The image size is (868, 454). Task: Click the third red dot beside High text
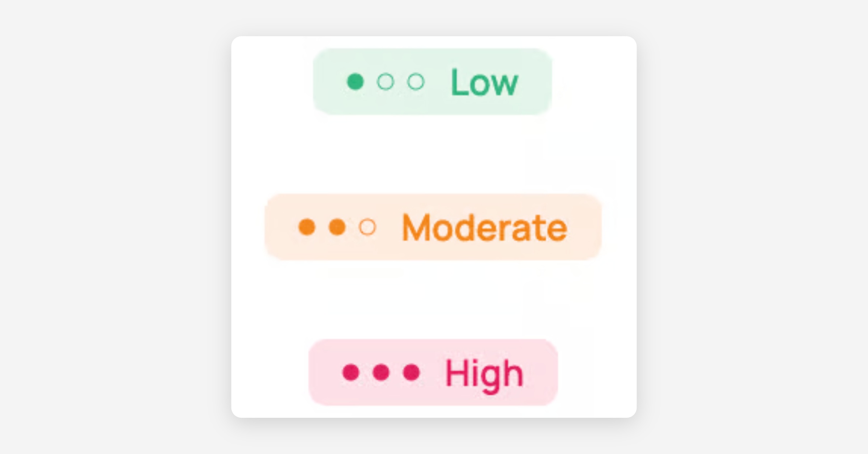412,372
